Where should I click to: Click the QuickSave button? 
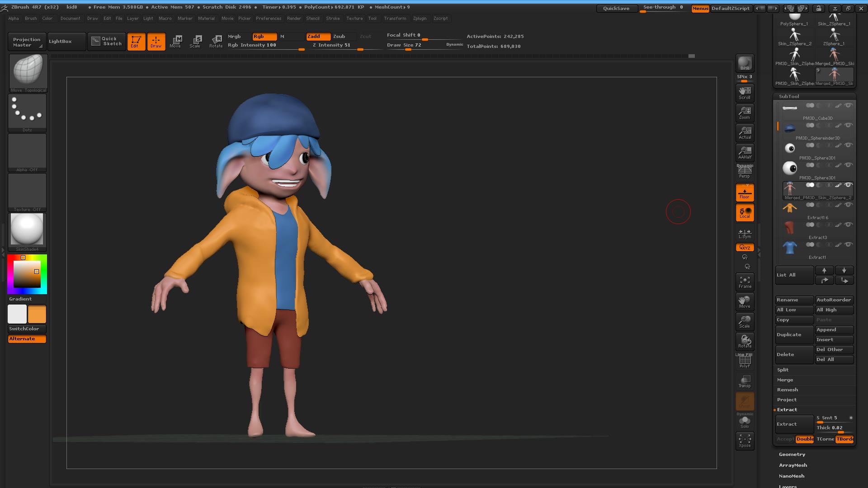pos(616,8)
